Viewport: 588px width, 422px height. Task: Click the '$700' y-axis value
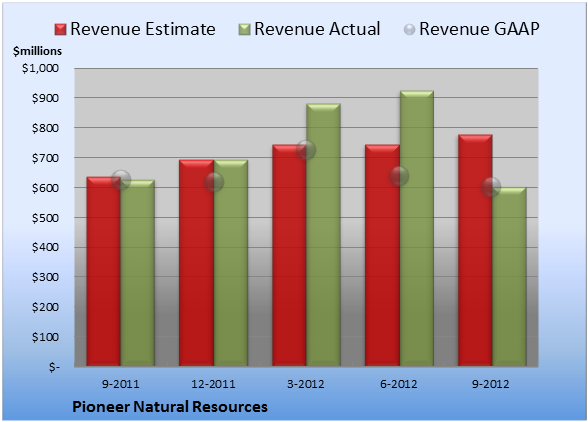[45, 158]
